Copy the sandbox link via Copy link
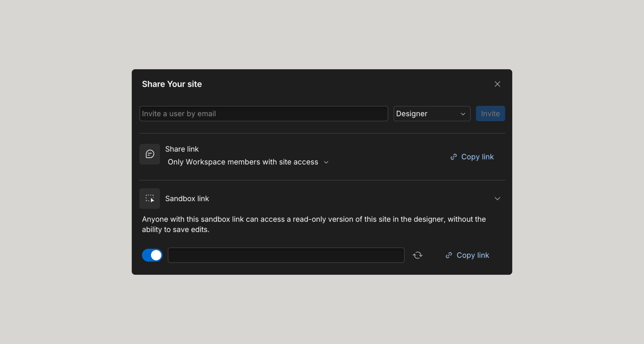This screenshot has width=644, height=344. tap(472, 255)
